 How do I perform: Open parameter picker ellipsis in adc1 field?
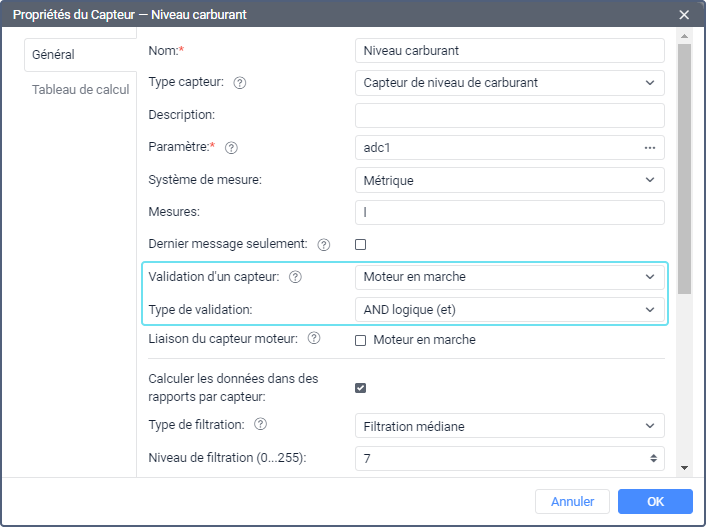click(x=650, y=148)
